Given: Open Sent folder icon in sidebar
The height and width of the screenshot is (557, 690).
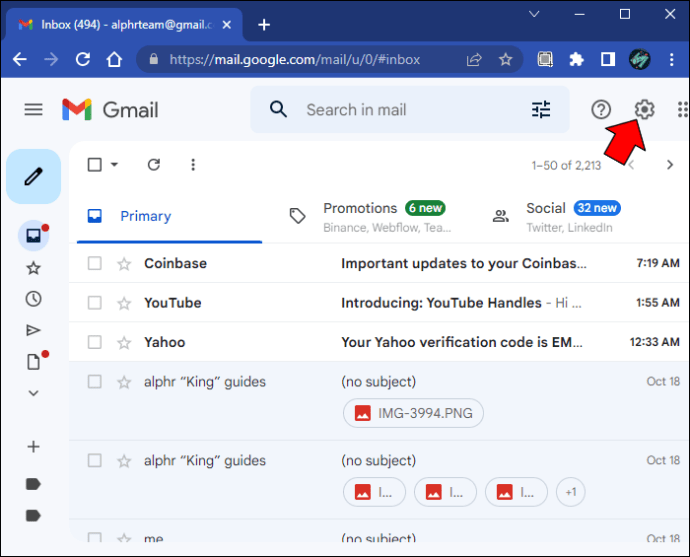Looking at the screenshot, I should coord(33,330).
